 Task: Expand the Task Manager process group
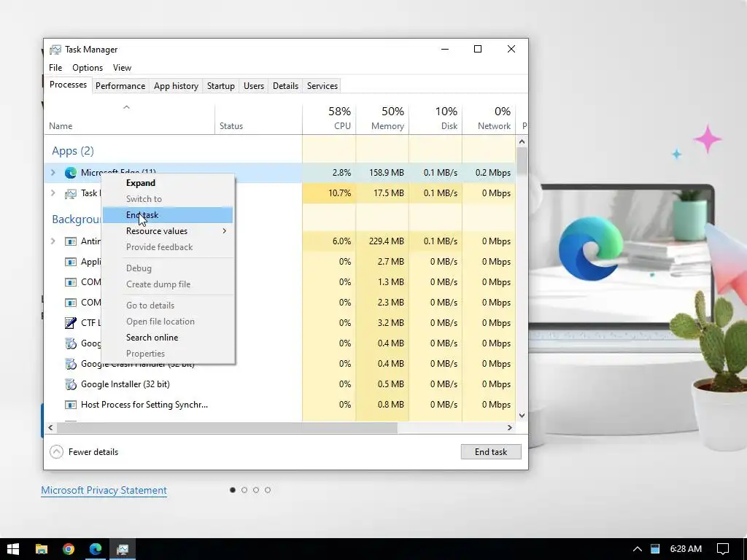click(53, 192)
